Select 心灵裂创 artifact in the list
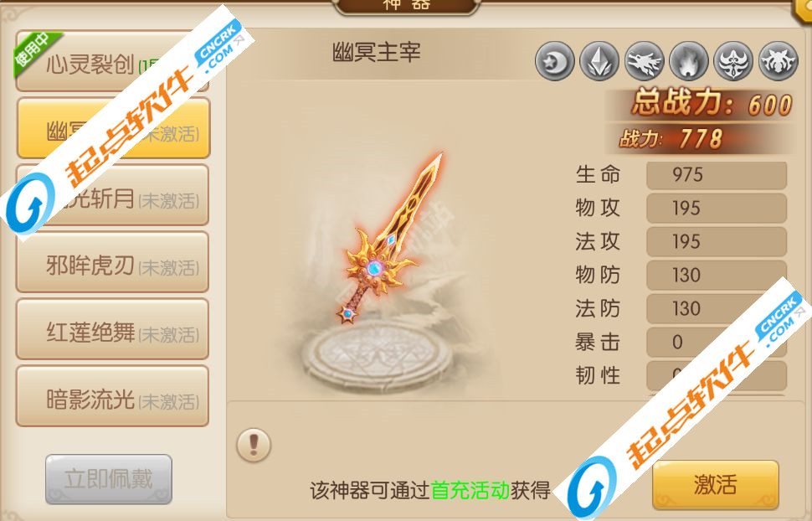The height and width of the screenshot is (521, 812). (x=112, y=62)
